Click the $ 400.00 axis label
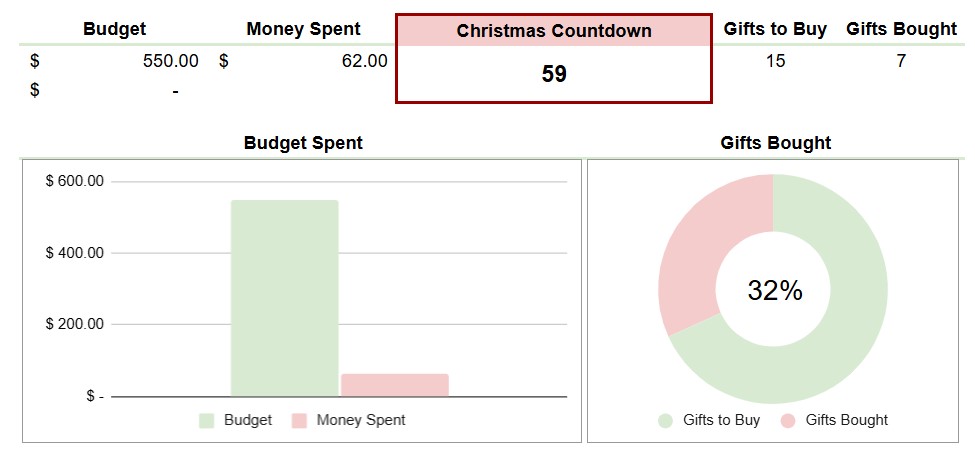This screenshot has height=452, width=975. coord(75,253)
